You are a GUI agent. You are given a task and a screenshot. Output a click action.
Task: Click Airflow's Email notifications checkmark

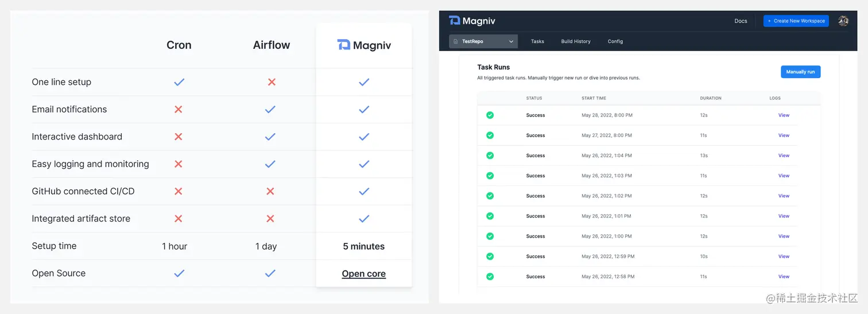(x=270, y=109)
